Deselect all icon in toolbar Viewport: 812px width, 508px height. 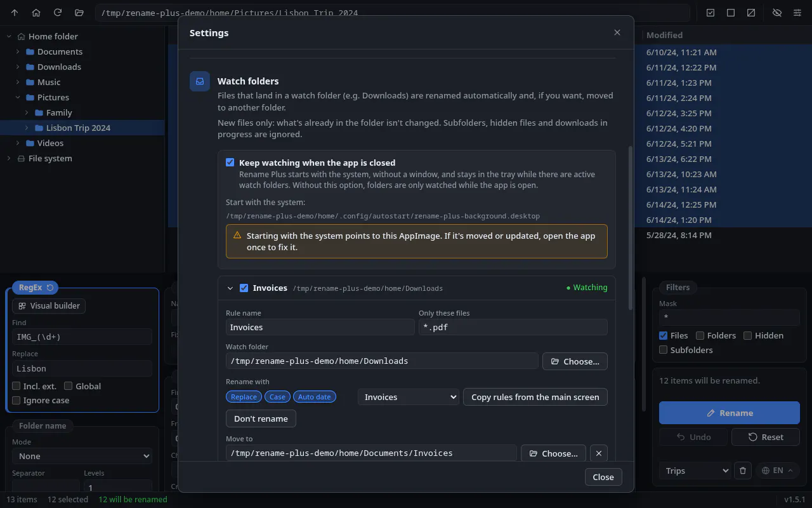[x=731, y=13]
